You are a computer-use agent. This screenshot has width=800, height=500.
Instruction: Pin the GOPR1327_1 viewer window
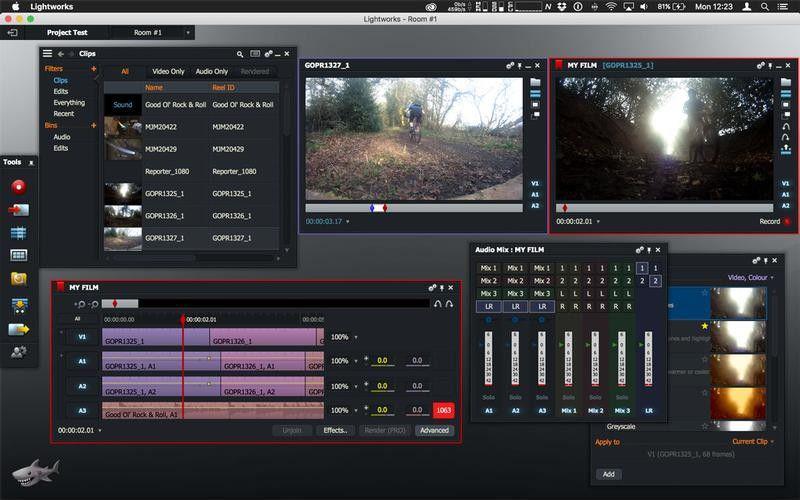click(519, 66)
